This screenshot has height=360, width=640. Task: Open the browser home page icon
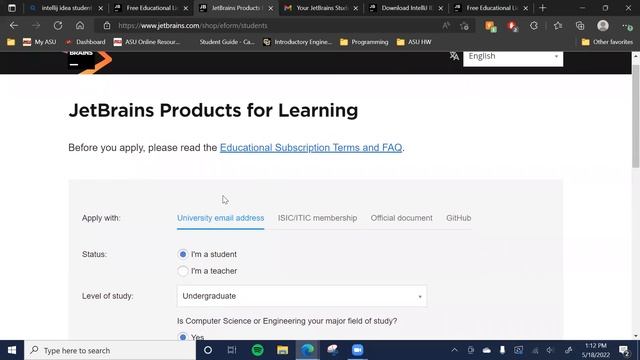pos(80,26)
